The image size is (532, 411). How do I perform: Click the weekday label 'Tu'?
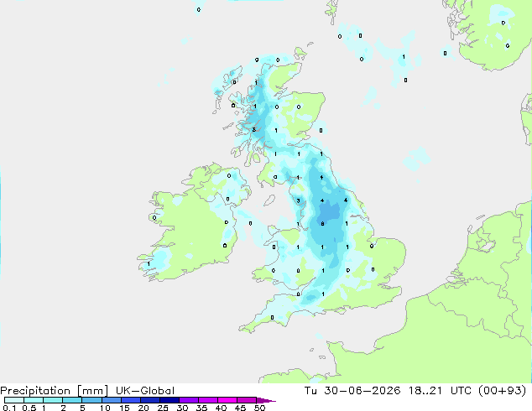pyautogui.click(x=310, y=391)
